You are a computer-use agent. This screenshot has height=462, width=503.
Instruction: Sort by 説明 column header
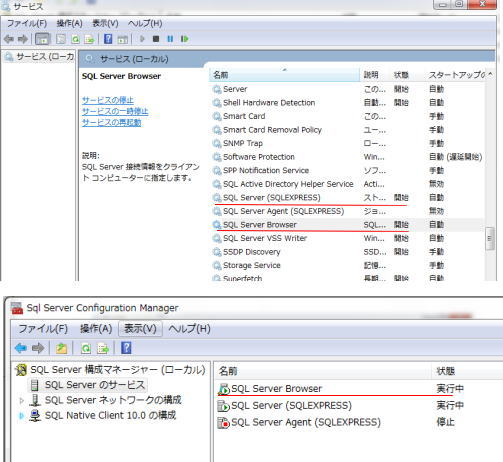click(374, 75)
